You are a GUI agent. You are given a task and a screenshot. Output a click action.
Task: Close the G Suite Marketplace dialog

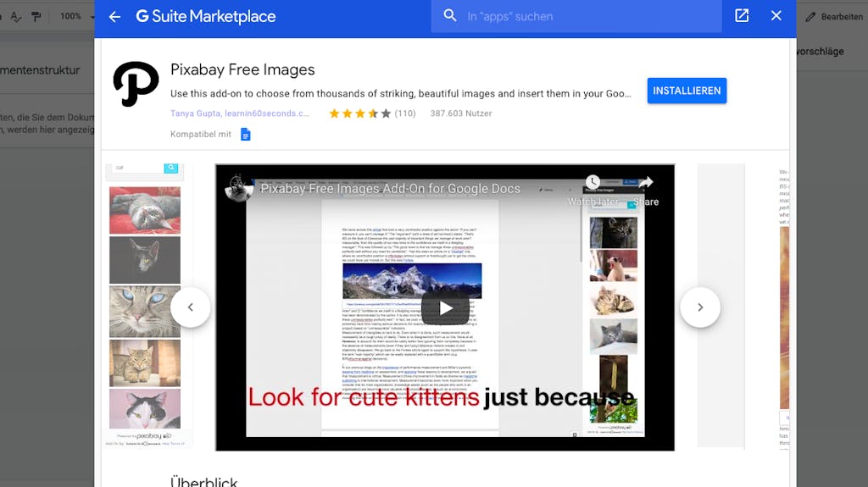pos(776,16)
